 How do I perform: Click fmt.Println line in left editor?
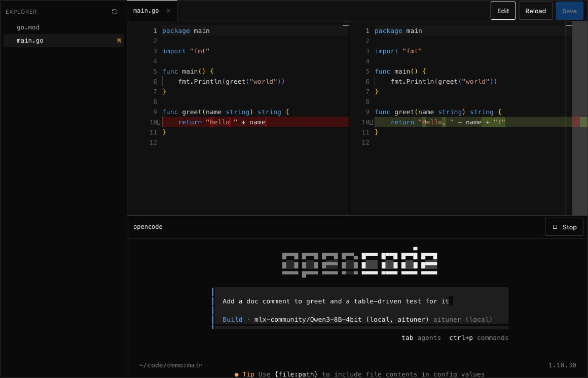point(231,82)
